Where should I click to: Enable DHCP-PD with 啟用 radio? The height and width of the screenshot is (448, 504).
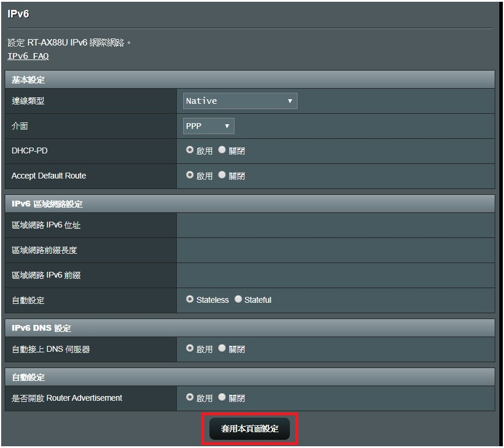coord(190,150)
